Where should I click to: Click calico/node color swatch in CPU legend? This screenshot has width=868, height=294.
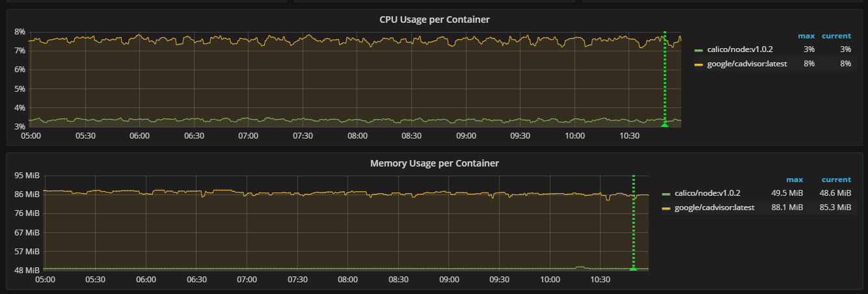coord(699,50)
